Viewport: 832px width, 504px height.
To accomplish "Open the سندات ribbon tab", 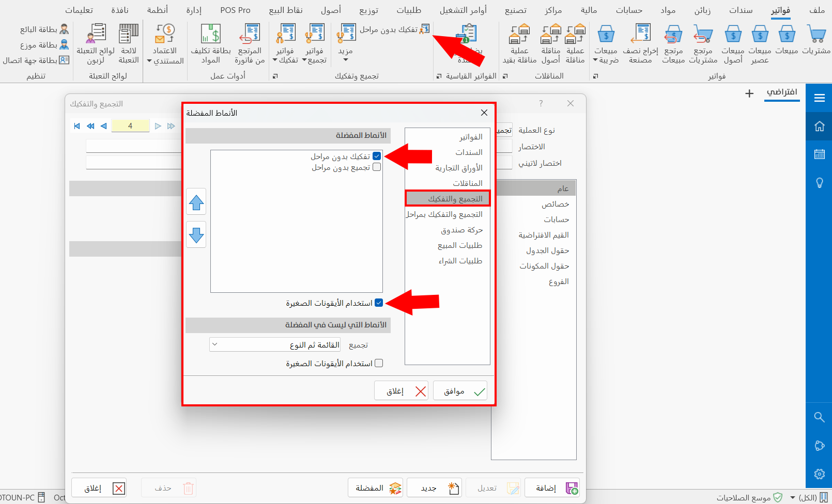I will (741, 10).
